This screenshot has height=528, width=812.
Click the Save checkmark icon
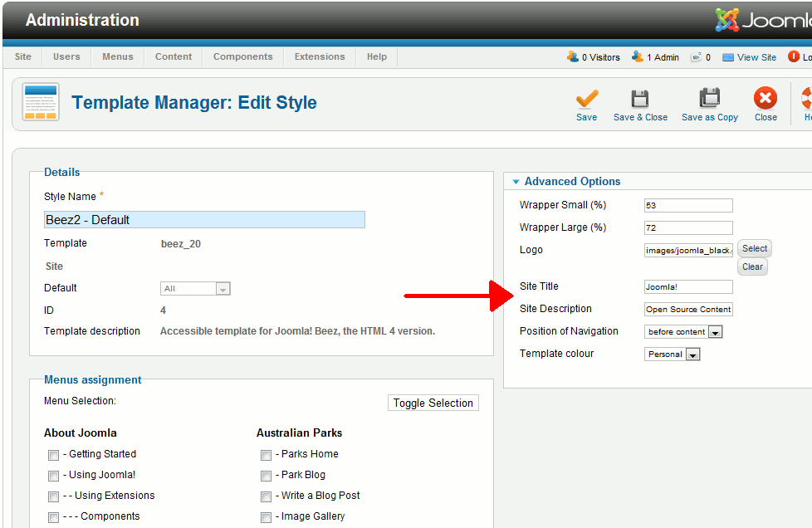tap(586, 99)
